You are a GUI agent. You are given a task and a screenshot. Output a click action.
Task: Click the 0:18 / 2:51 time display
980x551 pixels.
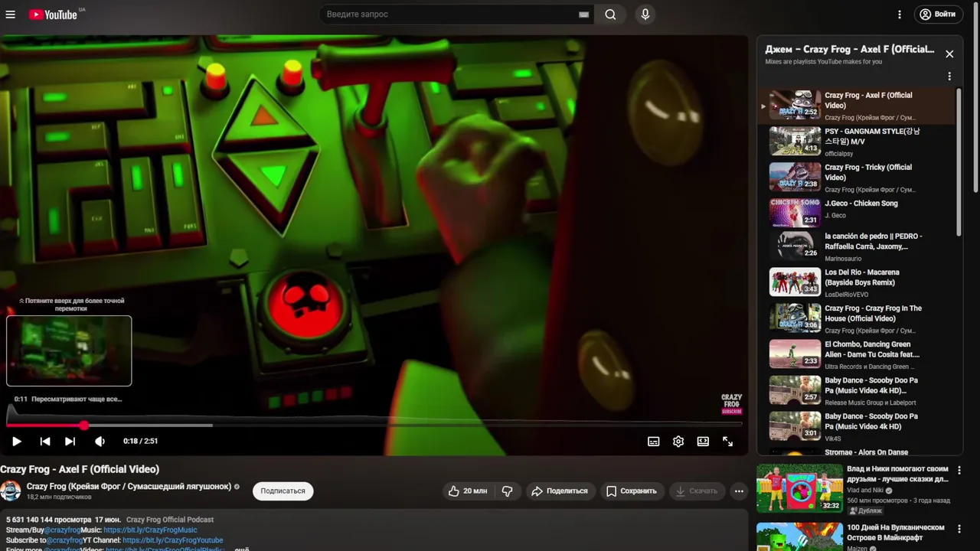pos(140,442)
